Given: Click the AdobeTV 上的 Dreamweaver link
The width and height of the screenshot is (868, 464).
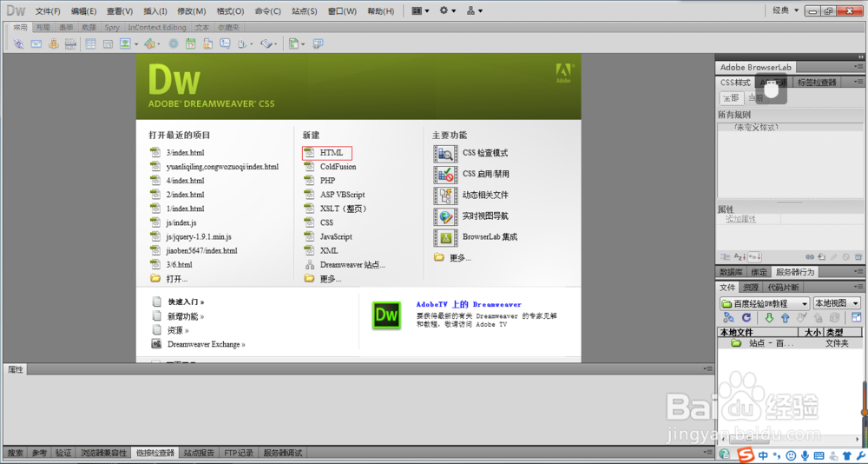Looking at the screenshot, I should coord(469,304).
